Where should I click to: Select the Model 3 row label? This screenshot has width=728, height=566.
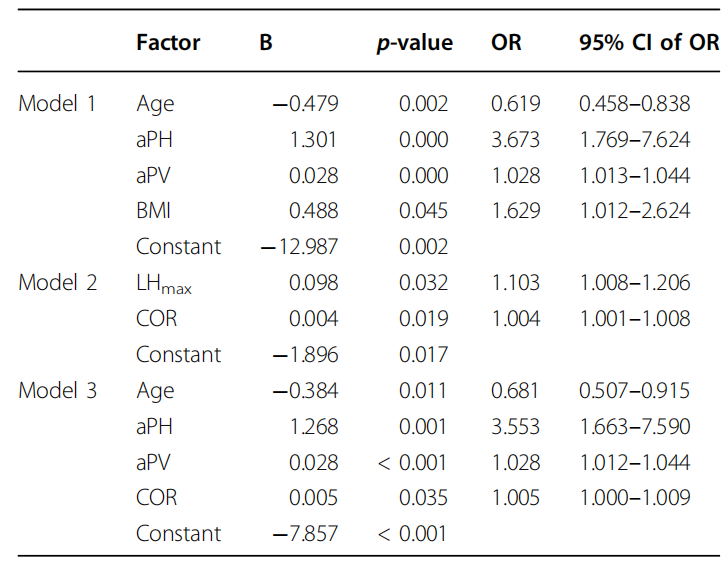(x=58, y=390)
